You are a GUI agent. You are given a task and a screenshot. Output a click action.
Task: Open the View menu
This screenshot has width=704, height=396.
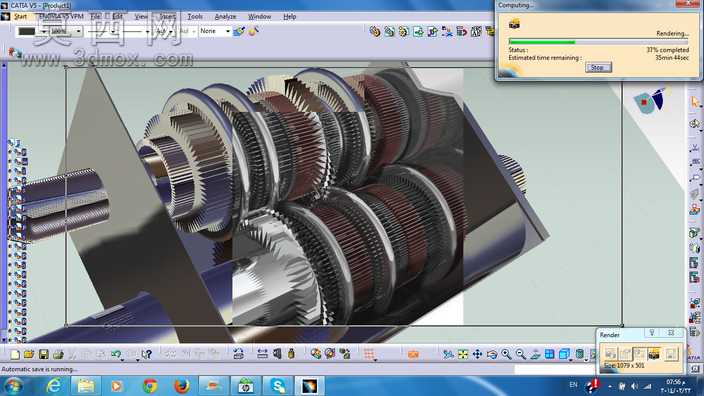tap(141, 16)
